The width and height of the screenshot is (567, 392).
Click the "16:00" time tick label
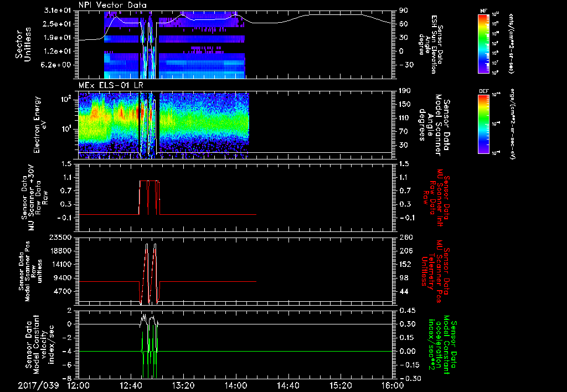pyautogui.click(x=393, y=385)
